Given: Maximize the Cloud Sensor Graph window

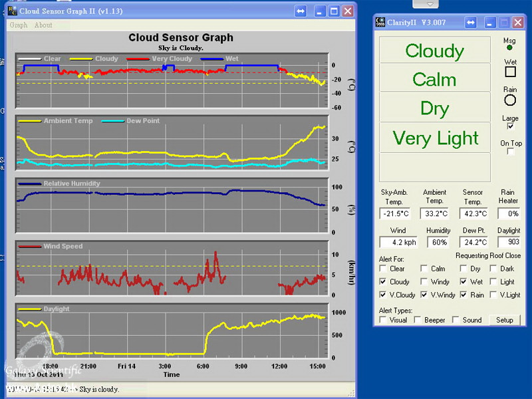Looking at the screenshot, I should pyautogui.click(x=334, y=11).
